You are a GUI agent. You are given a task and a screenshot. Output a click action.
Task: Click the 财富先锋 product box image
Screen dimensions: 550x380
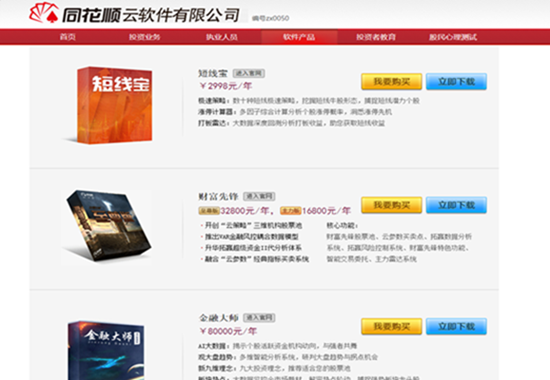point(107,226)
